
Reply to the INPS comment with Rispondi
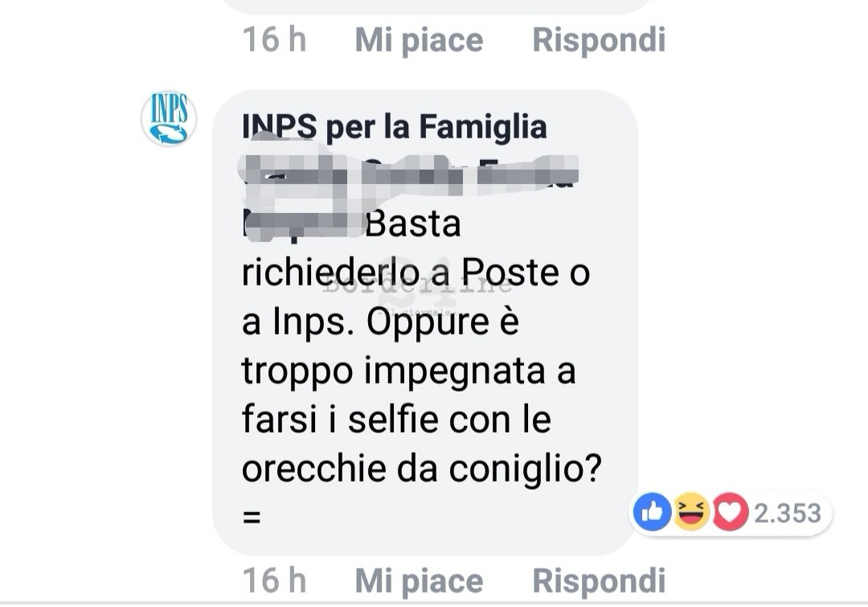point(599,580)
